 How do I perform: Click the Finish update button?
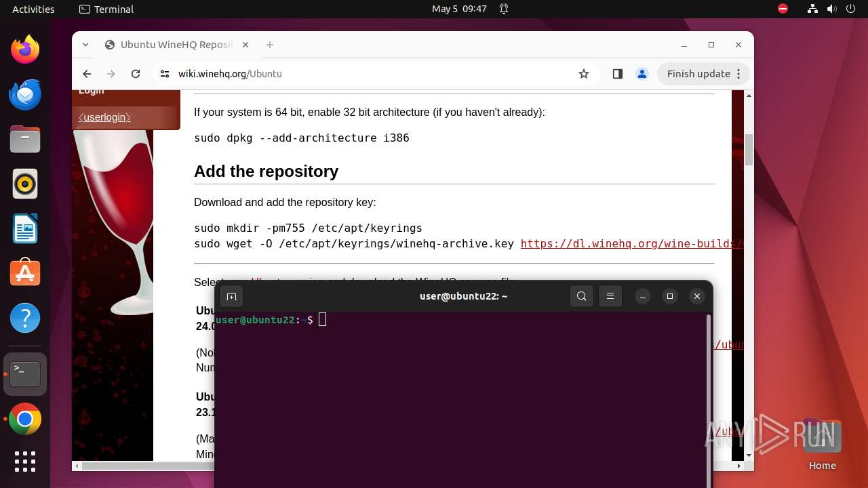click(703, 74)
